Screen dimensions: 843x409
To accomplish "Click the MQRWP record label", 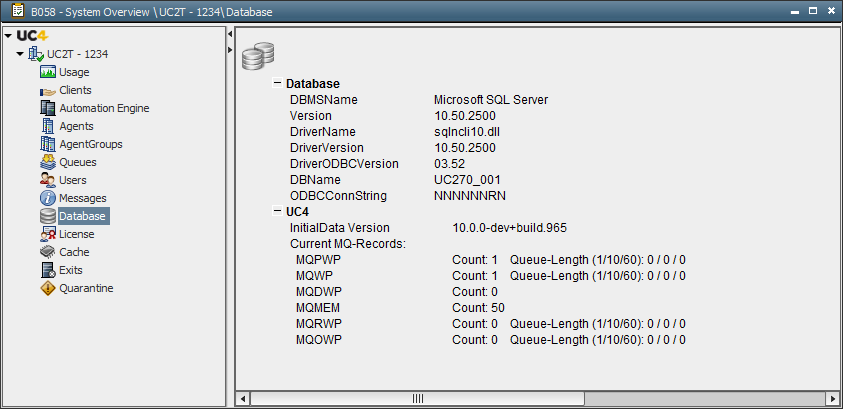I will click(x=319, y=324).
